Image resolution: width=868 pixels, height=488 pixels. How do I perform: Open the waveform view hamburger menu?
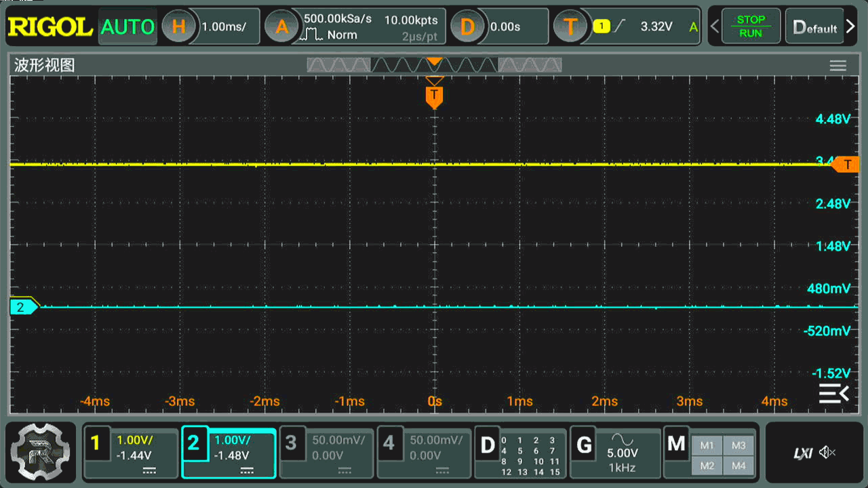(838, 66)
